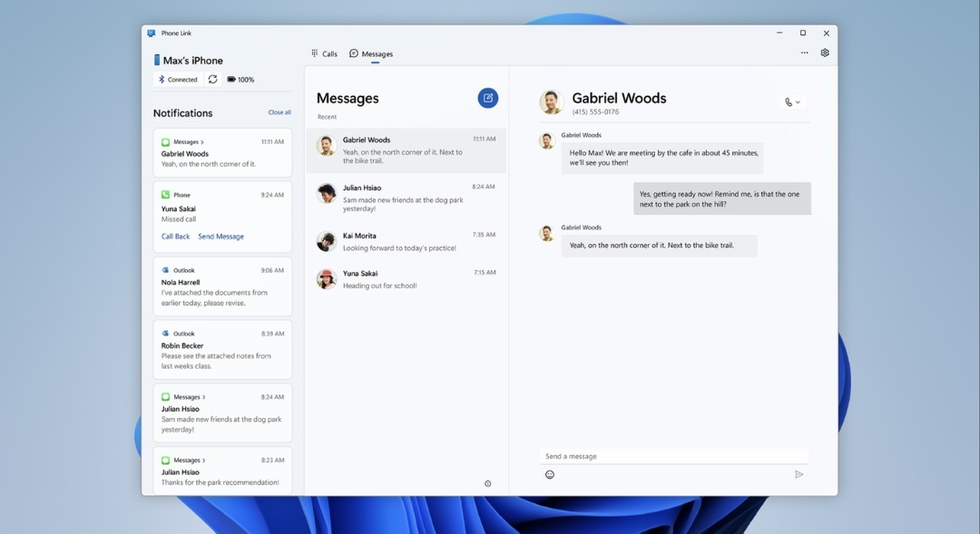Open the Messages chevron on Gabriel's notification
This screenshot has height=534, width=980.
[x=201, y=141]
